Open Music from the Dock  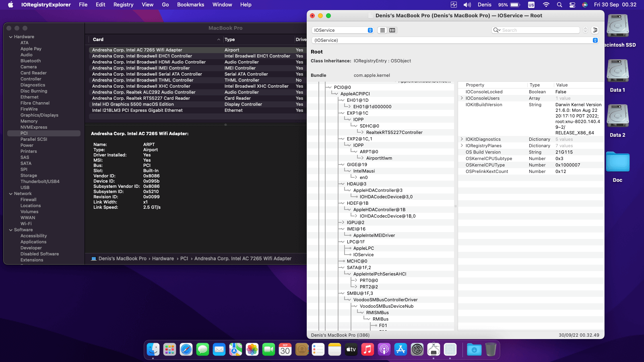[x=367, y=350]
